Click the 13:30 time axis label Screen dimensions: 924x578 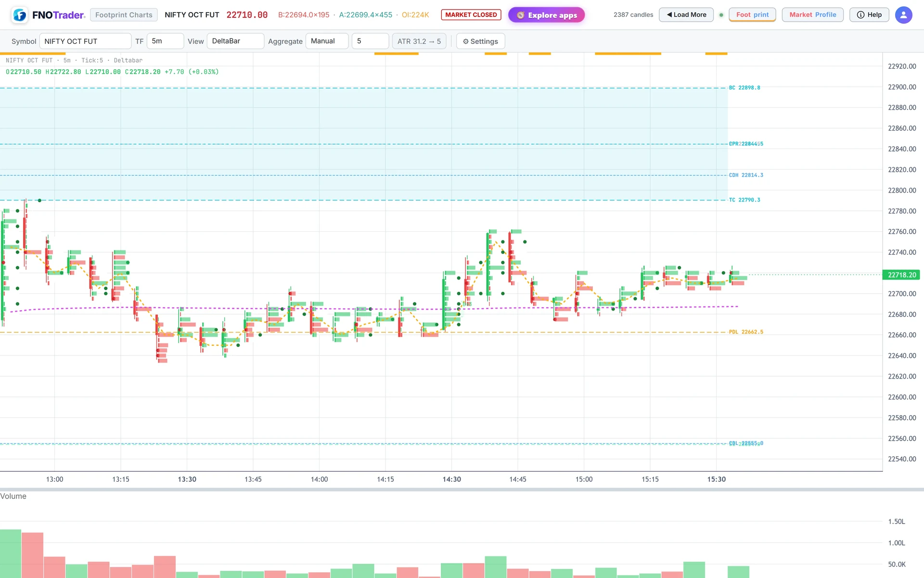187,479
